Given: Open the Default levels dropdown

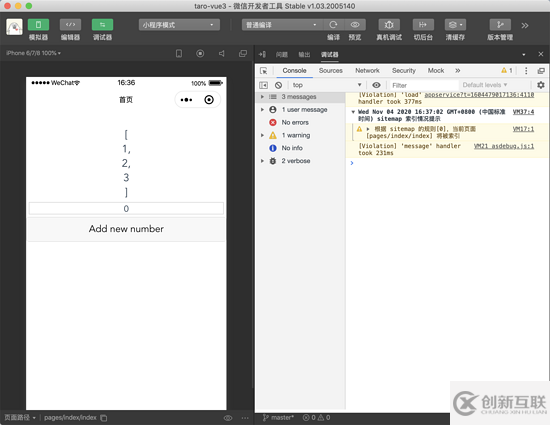Looking at the screenshot, I should point(484,85).
